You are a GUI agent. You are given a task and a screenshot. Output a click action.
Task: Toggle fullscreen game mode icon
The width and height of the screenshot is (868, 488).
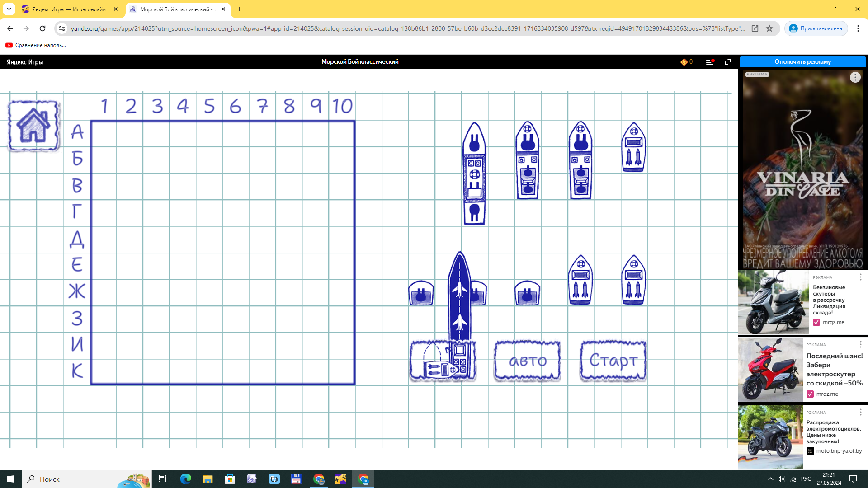coord(728,62)
